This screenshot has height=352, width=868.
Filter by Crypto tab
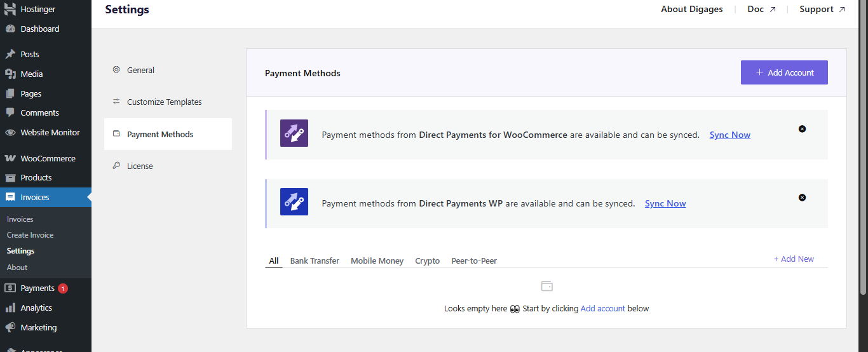[x=428, y=261]
